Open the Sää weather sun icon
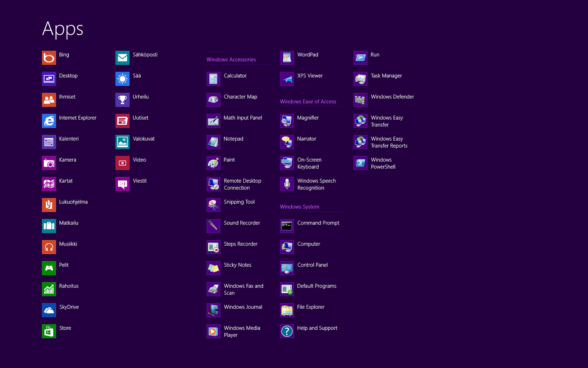Viewport: 588px width, 368px height. tap(122, 79)
